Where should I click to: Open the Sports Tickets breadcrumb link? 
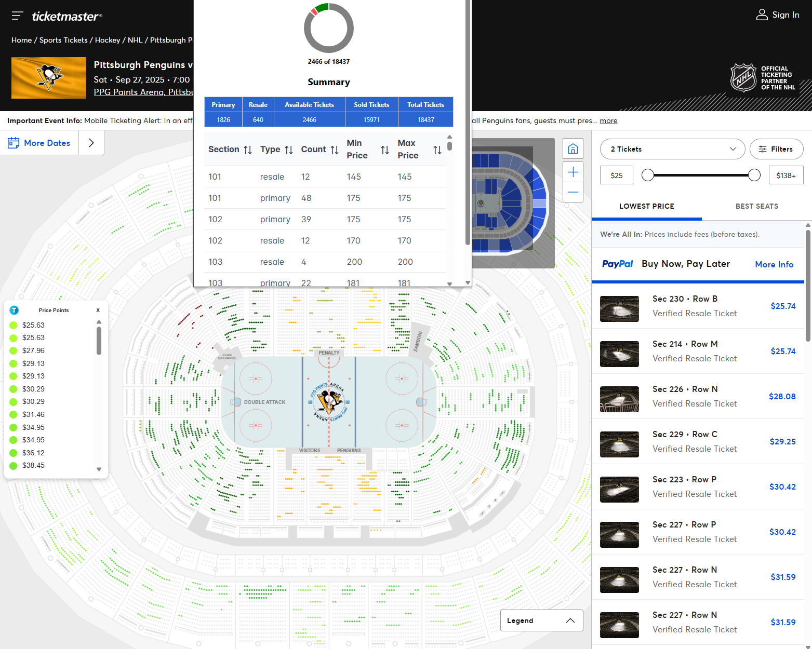point(63,40)
